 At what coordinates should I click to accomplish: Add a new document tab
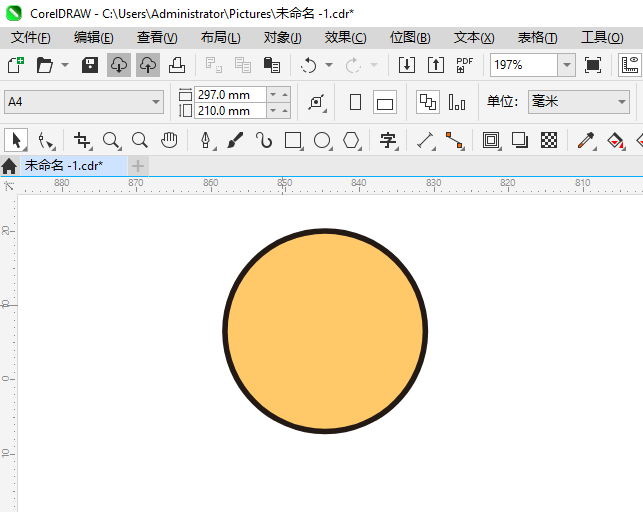(138, 166)
